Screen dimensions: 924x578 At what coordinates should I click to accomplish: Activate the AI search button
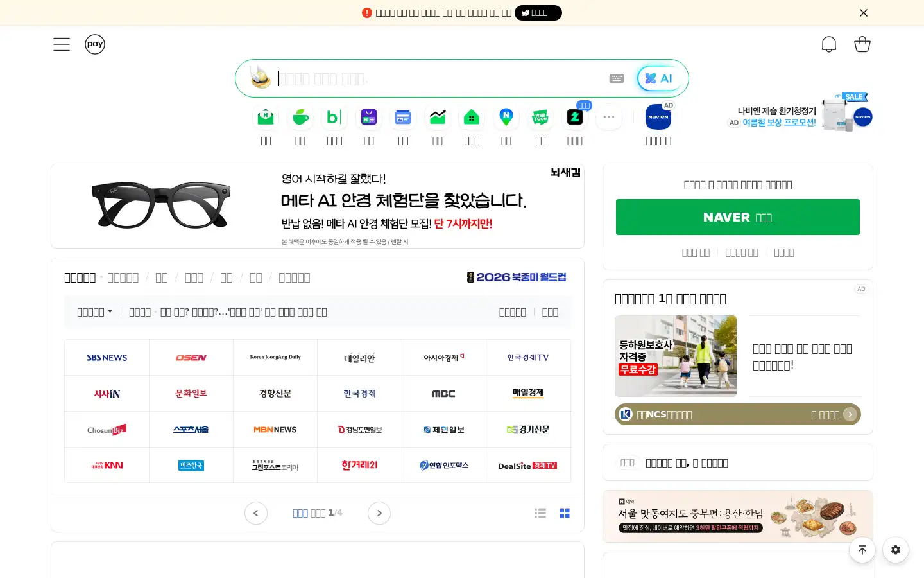pos(659,78)
